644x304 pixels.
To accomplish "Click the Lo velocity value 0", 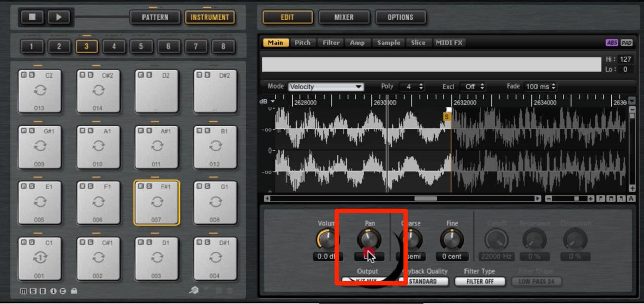I will click(625, 69).
